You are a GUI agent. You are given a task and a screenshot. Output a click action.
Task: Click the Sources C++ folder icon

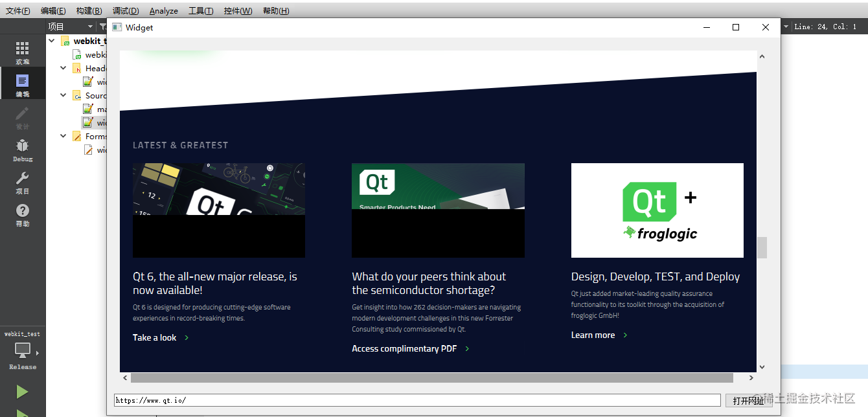click(77, 95)
